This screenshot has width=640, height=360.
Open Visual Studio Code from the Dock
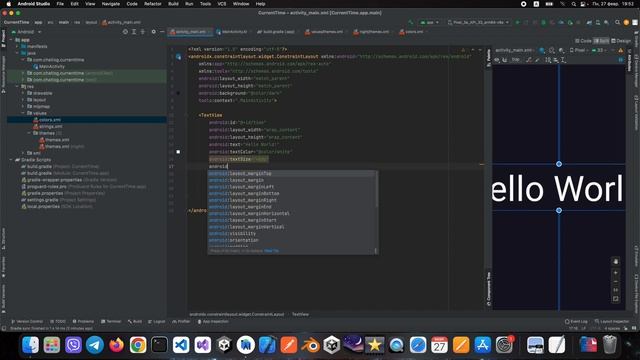[x=181, y=345]
